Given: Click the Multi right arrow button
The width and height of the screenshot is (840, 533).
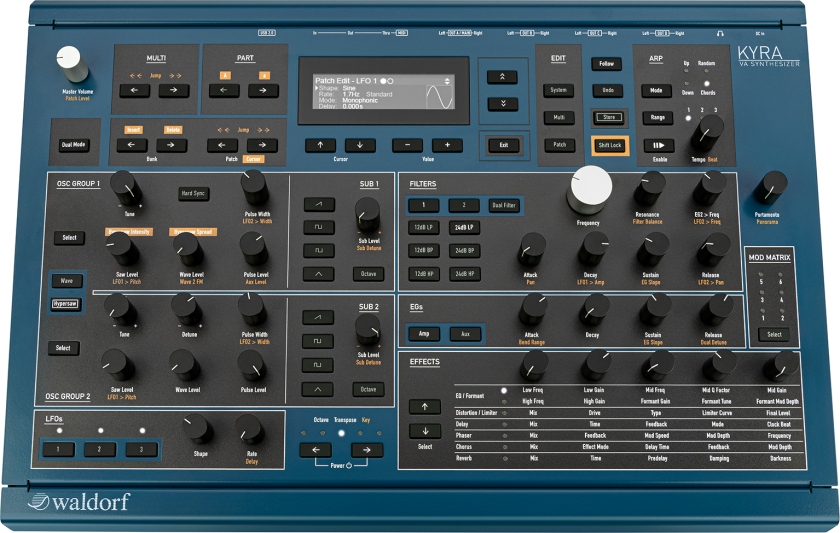Looking at the screenshot, I should [x=174, y=90].
